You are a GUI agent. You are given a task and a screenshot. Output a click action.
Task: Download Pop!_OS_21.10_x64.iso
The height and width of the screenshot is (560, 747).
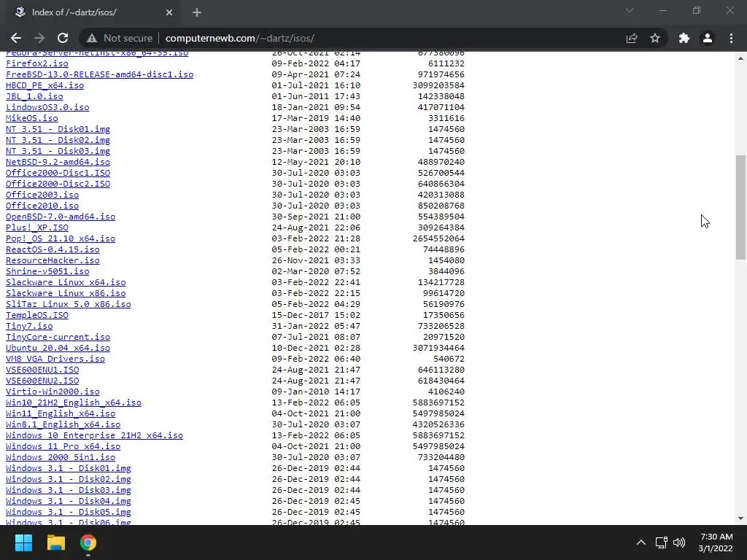tap(61, 238)
